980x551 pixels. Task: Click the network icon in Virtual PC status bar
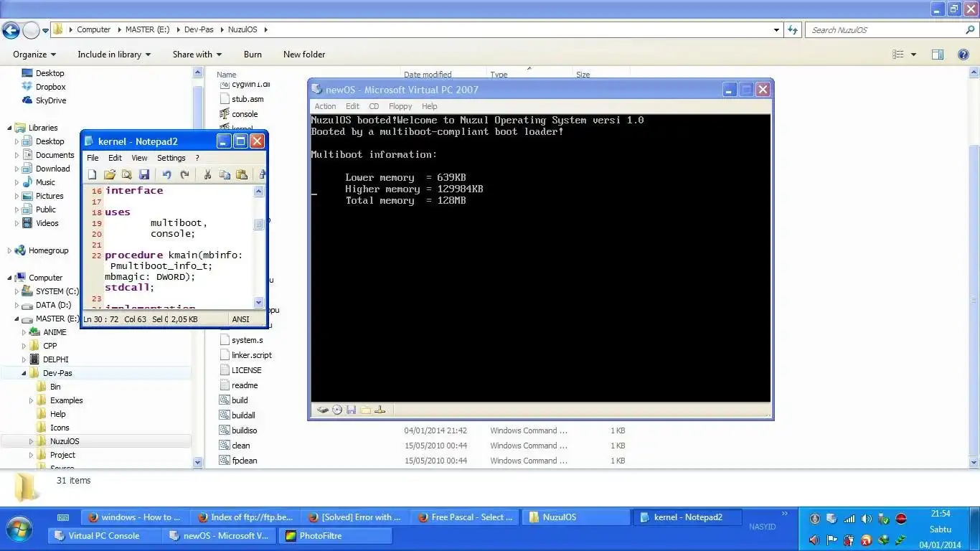[380, 410]
